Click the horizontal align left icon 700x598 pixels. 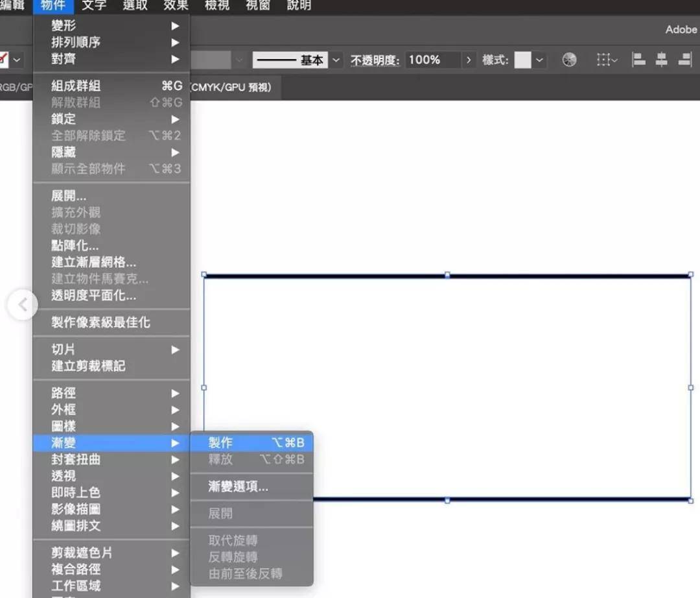pyautogui.click(x=638, y=60)
